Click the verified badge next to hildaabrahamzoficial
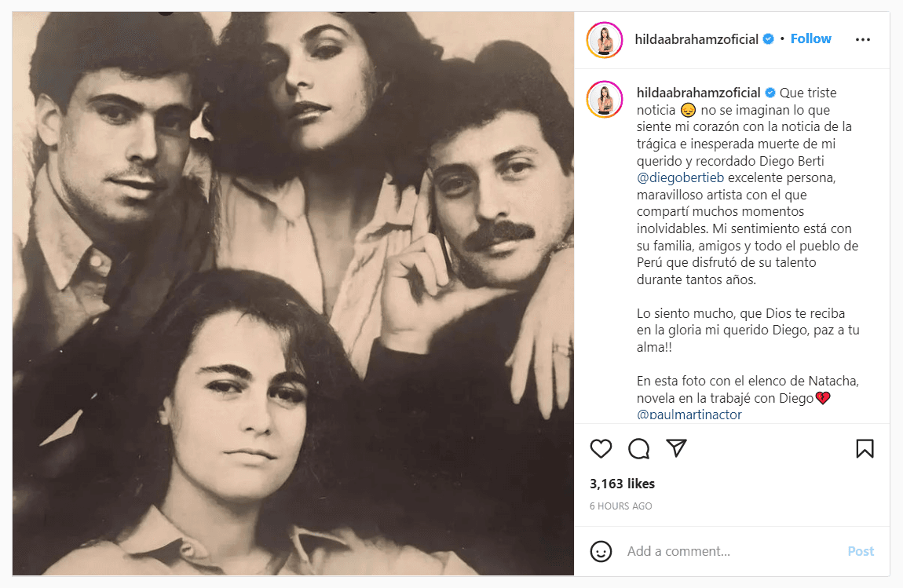This screenshot has width=903, height=588. [x=768, y=38]
